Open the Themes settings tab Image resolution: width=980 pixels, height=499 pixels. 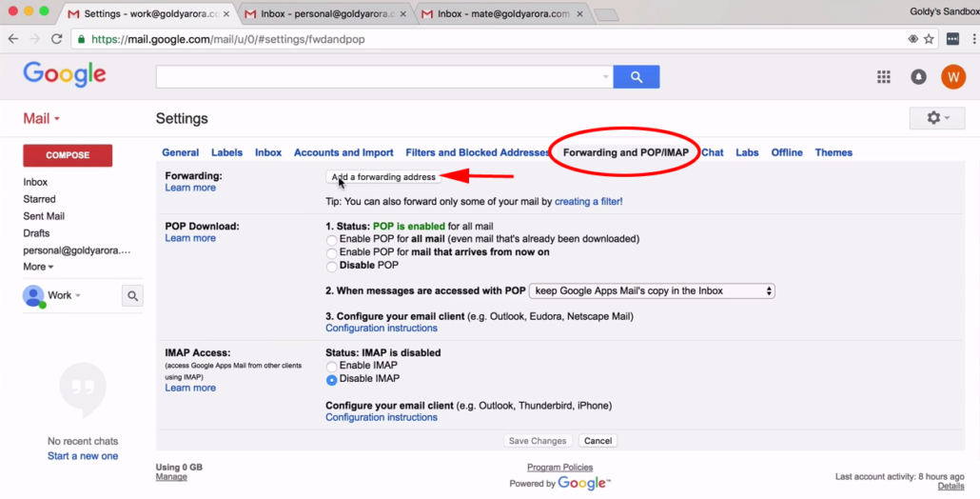[x=833, y=152]
